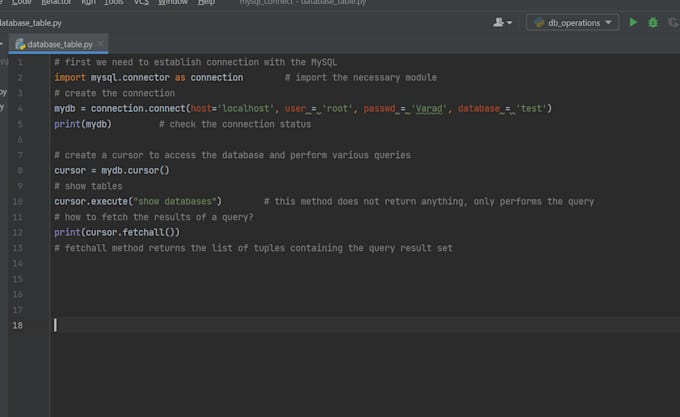Image resolution: width=680 pixels, height=417 pixels.
Task: Click the '# create the connection' comment
Action: point(114,93)
